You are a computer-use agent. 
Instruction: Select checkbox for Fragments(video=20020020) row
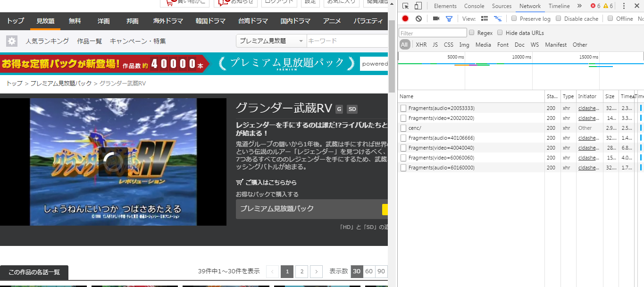[x=403, y=118]
